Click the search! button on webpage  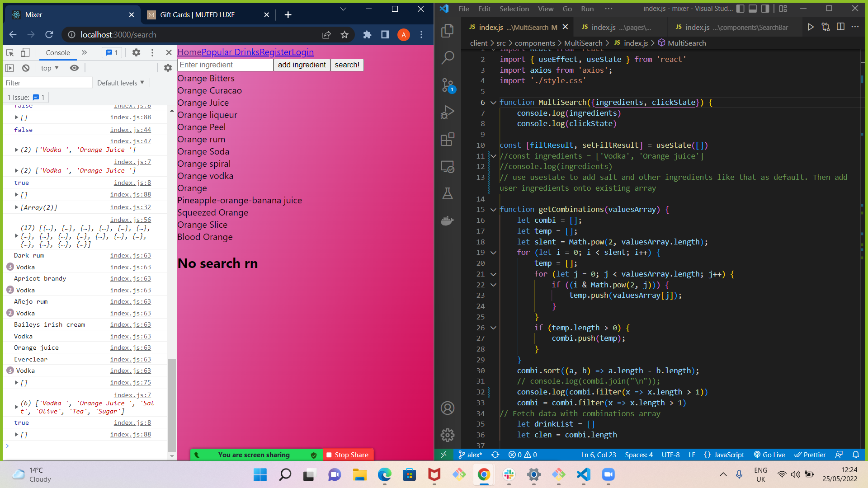click(347, 64)
